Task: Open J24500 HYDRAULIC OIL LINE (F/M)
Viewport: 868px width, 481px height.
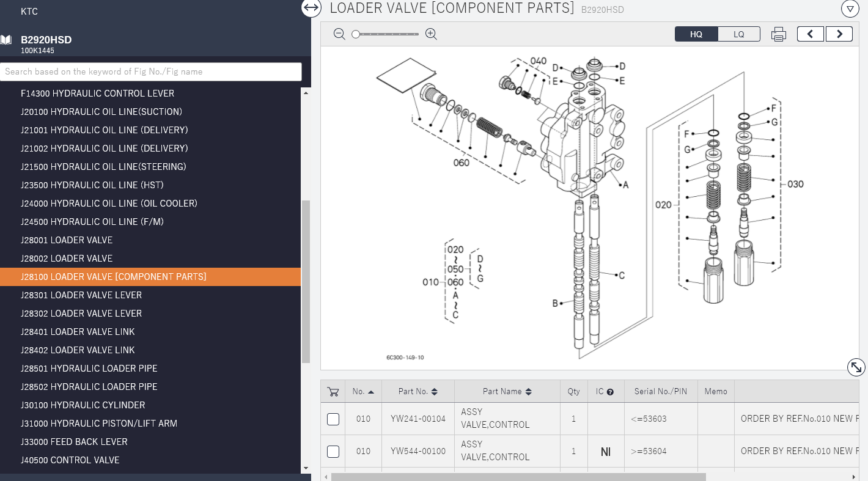Action: [x=150, y=222]
